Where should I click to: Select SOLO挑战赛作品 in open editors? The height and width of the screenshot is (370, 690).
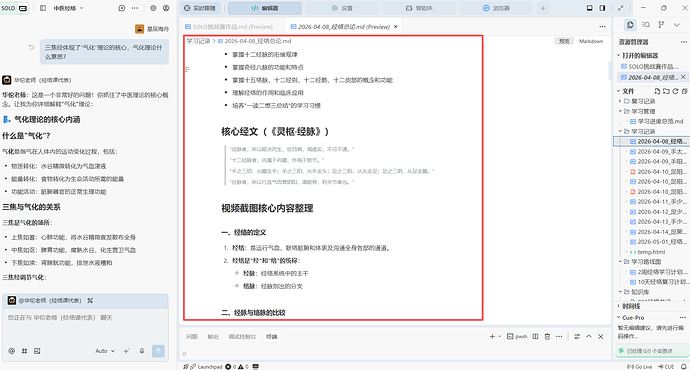[653, 66]
